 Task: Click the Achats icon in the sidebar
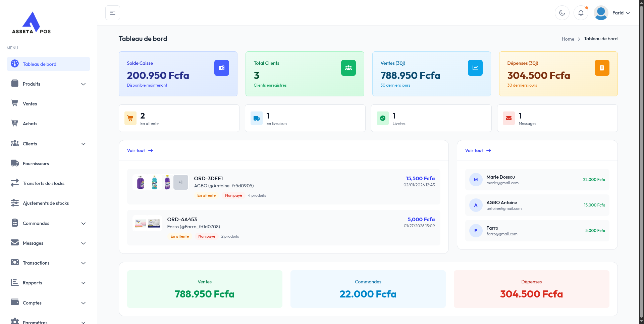[x=15, y=123]
